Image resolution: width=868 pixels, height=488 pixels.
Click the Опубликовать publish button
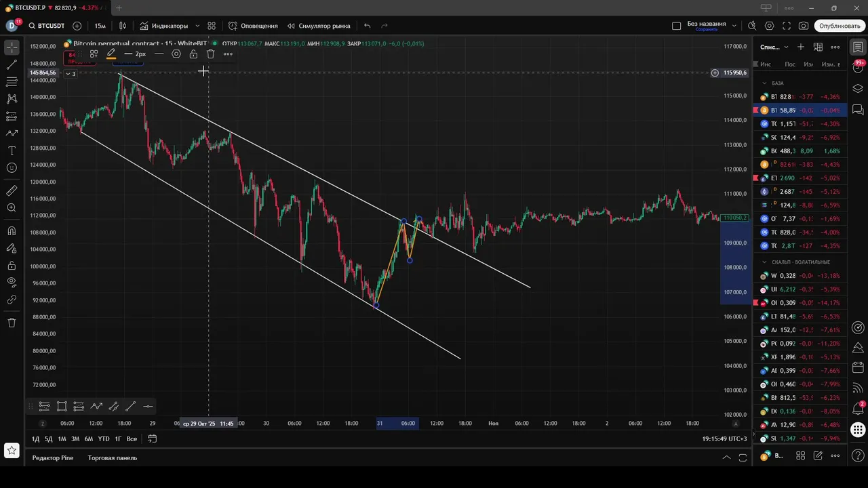click(840, 26)
